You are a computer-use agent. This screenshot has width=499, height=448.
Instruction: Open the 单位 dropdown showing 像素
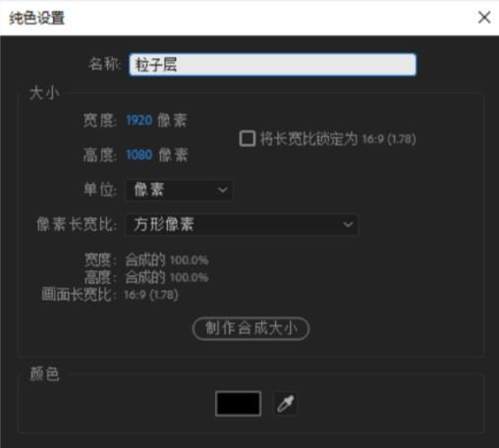pyautogui.click(x=179, y=190)
